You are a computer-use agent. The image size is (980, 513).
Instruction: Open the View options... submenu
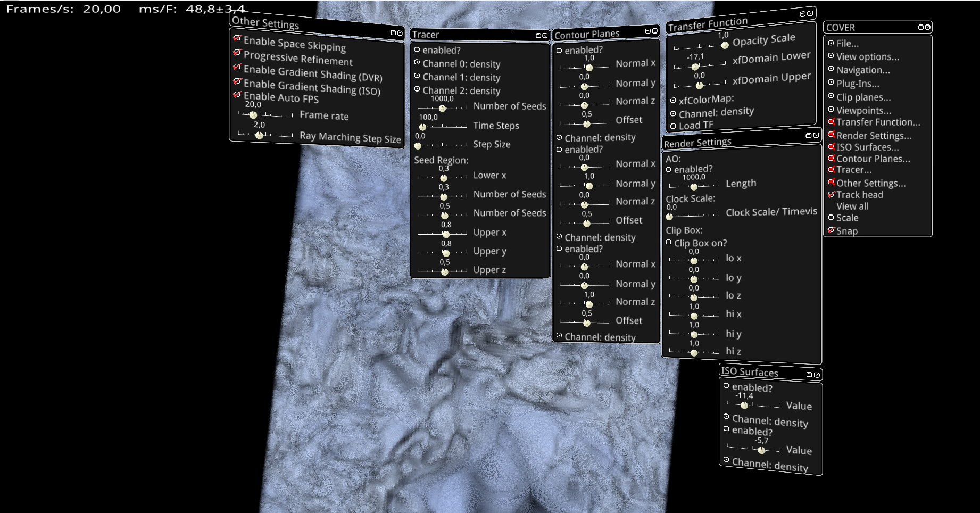pos(868,56)
